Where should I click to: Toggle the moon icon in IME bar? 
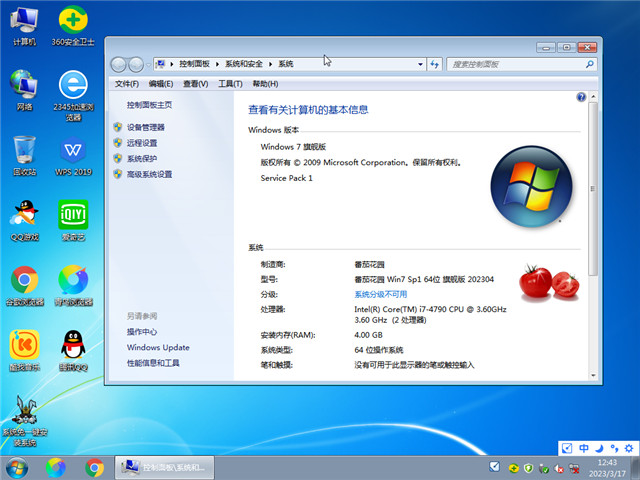click(599, 448)
